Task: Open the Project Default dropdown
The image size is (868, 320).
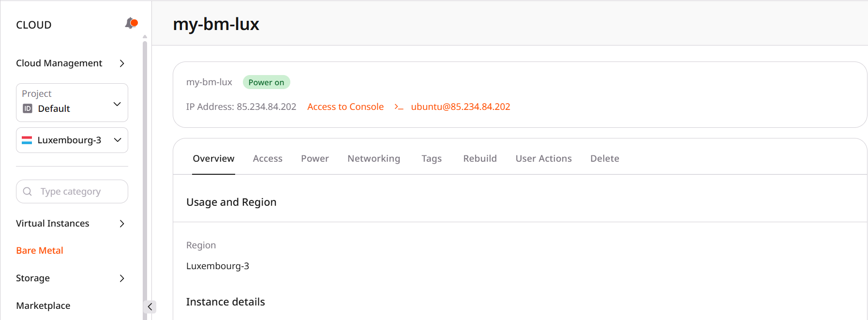Action: point(72,103)
